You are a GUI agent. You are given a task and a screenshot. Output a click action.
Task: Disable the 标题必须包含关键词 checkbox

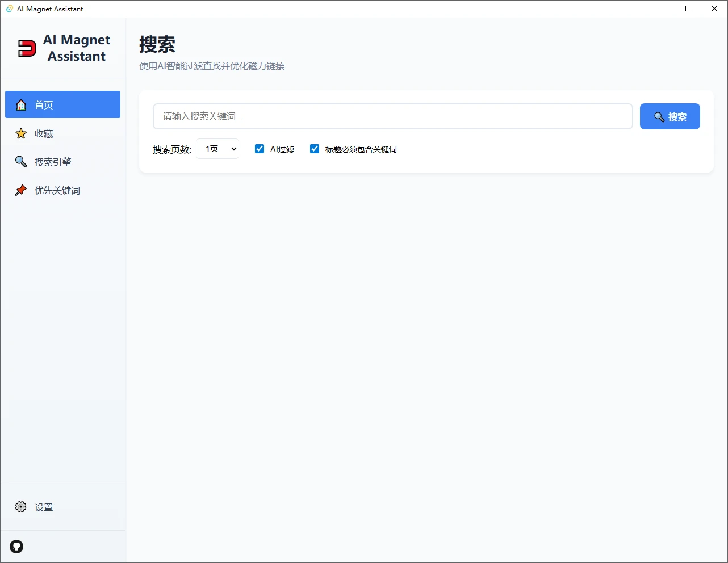pos(315,149)
